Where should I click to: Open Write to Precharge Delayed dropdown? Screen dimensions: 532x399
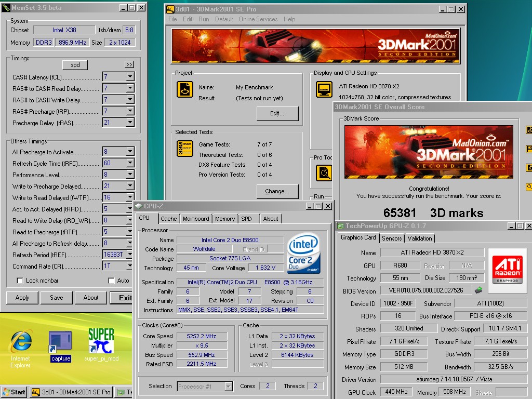point(130,186)
